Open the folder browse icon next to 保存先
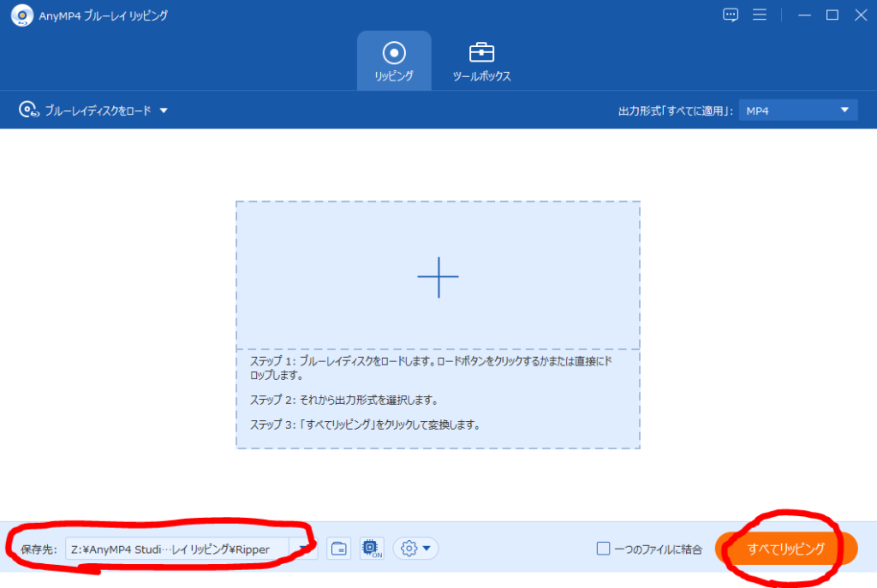The width and height of the screenshot is (877, 588). tap(338, 548)
